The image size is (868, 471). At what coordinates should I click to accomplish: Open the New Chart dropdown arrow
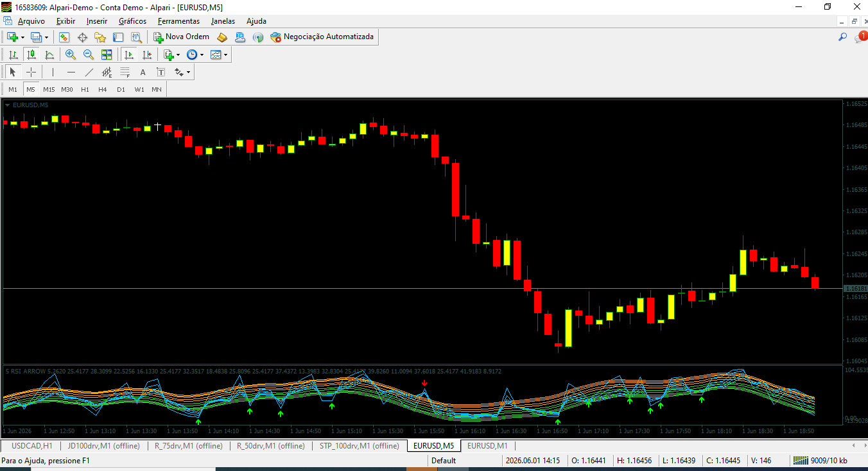coord(22,37)
